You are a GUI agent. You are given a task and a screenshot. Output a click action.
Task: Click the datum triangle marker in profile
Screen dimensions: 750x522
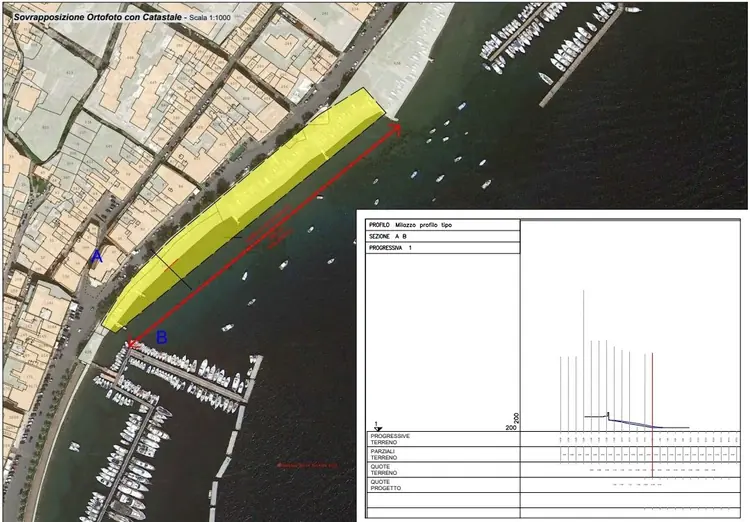click(376, 427)
